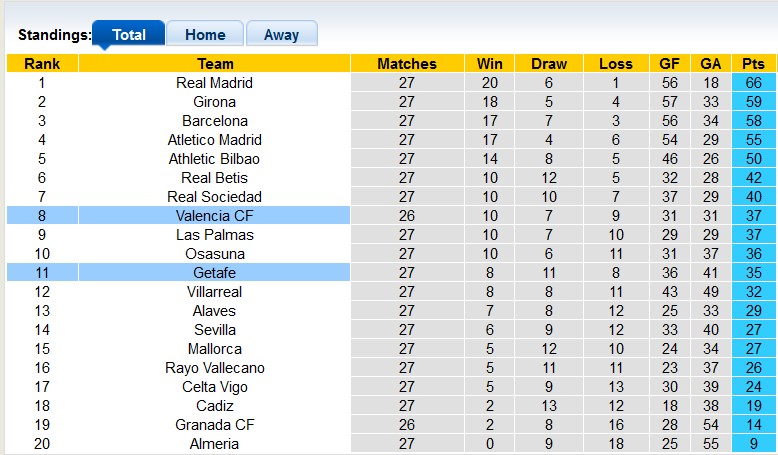
Task: Click the Pts column header
Action: coord(753,64)
